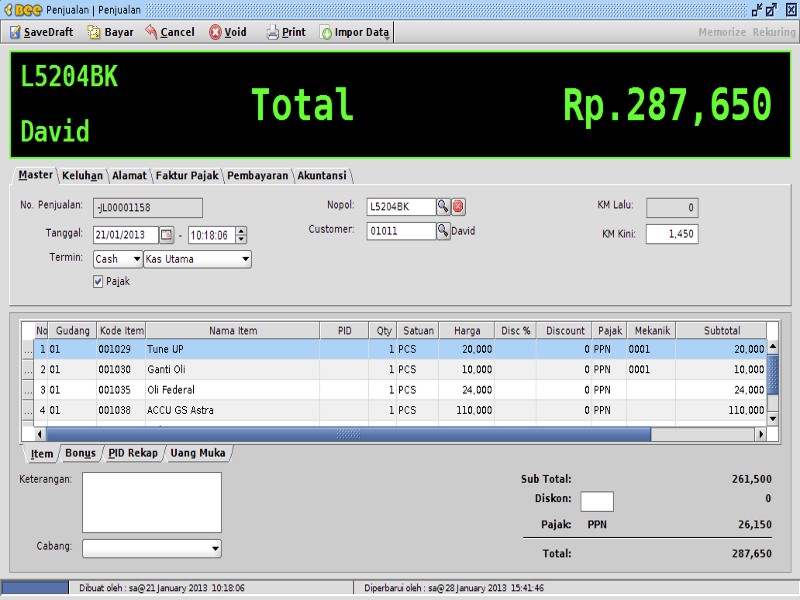800x600 pixels.
Task: Click the Print toolbar icon
Action: 273,32
